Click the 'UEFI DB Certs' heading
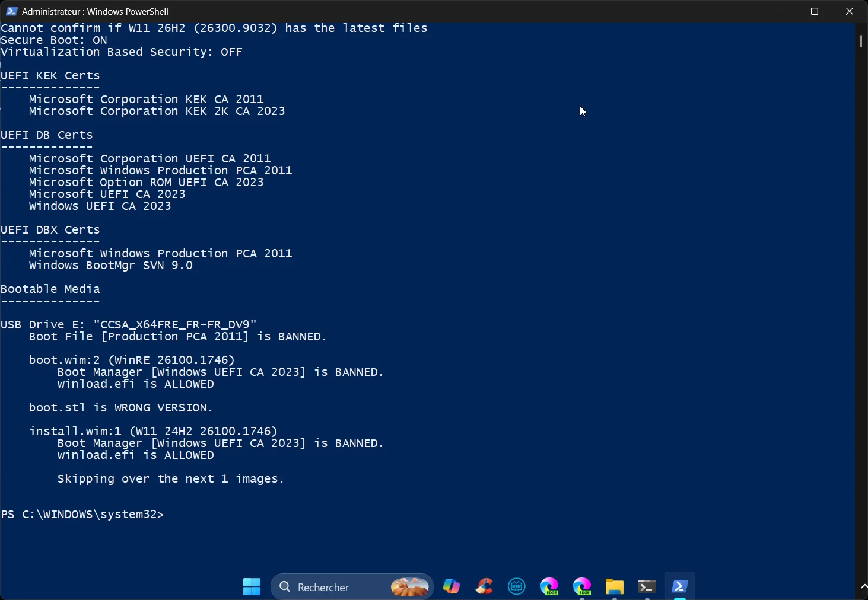This screenshot has width=868, height=600. [x=47, y=135]
